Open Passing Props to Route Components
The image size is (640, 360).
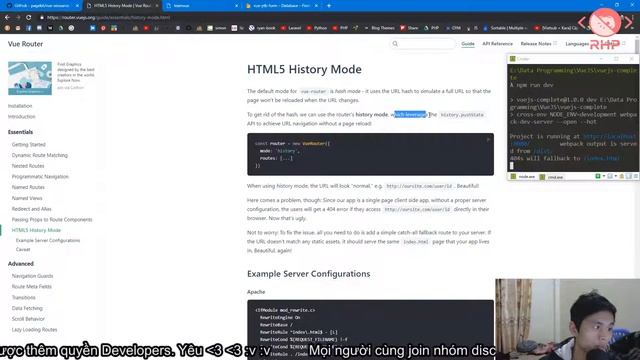(x=52, y=220)
